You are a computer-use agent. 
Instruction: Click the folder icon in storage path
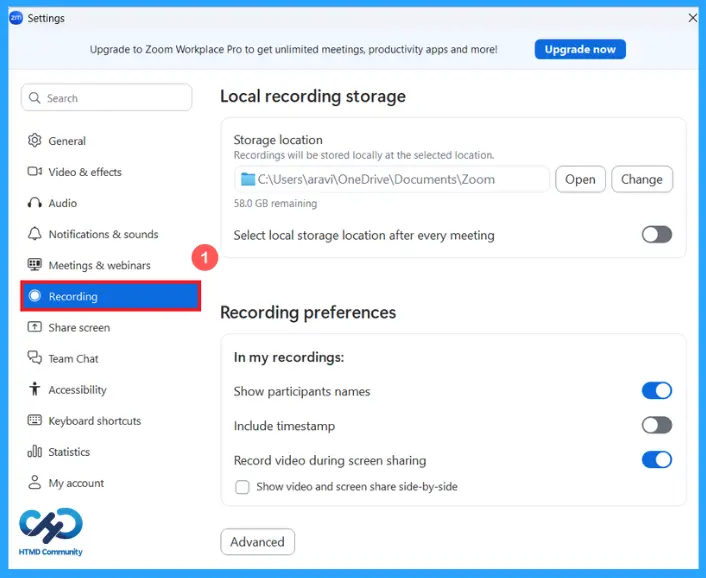[x=248, y=179]
